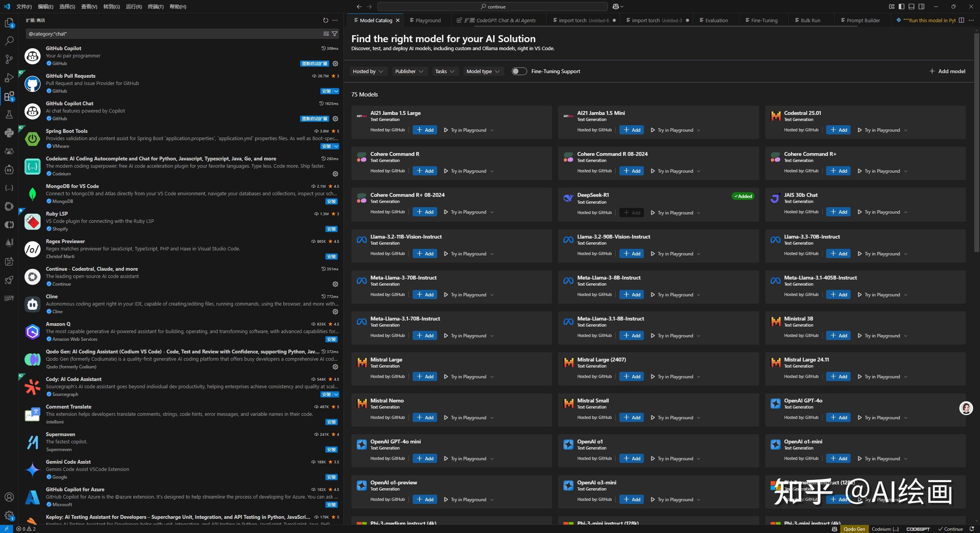Screen dimensions: 980x533
Task: Open the Search view in the activity bar
Action: [x=9, y=41]
